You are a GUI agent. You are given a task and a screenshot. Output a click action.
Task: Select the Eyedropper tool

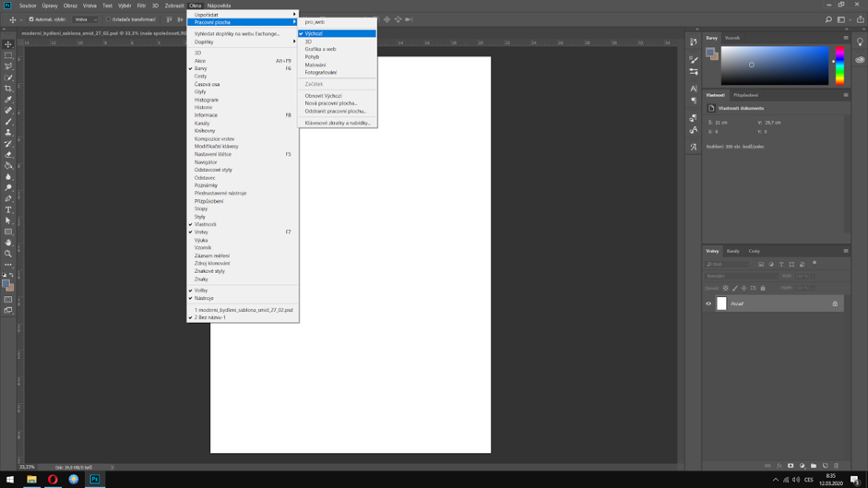[8, 100]
